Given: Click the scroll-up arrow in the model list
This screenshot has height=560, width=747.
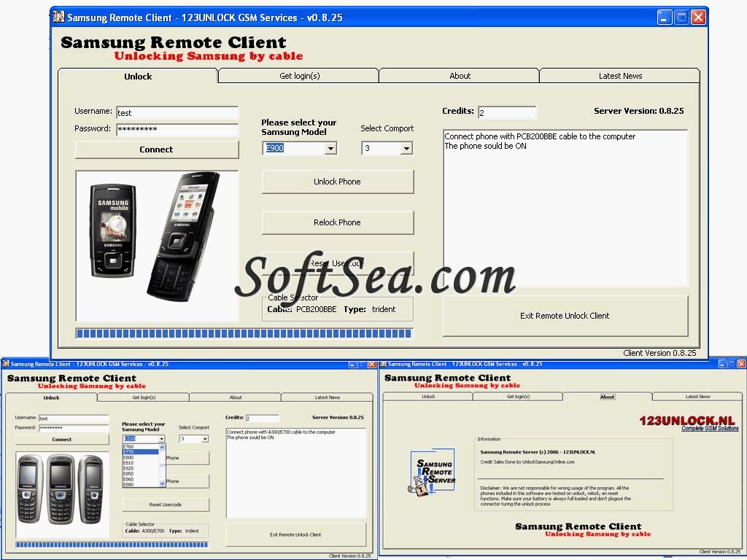Looking at the screenshot, I should (163, 447).
